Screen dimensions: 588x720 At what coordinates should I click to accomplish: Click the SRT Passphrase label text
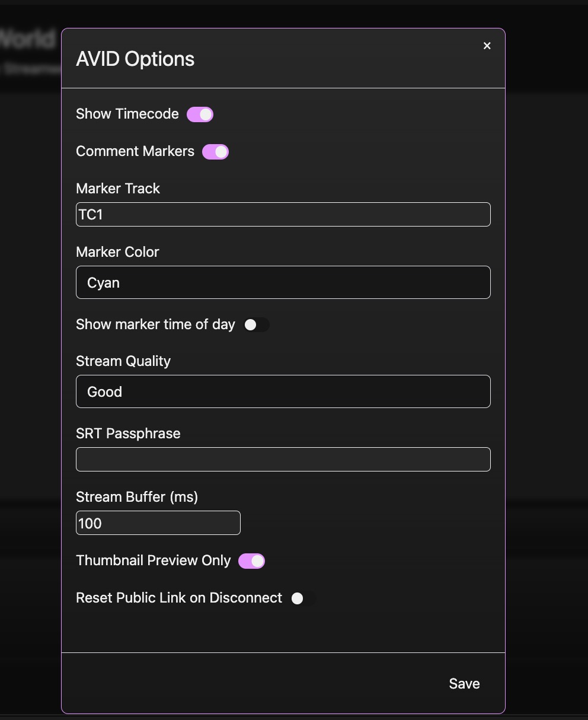[x=127, y=434]
